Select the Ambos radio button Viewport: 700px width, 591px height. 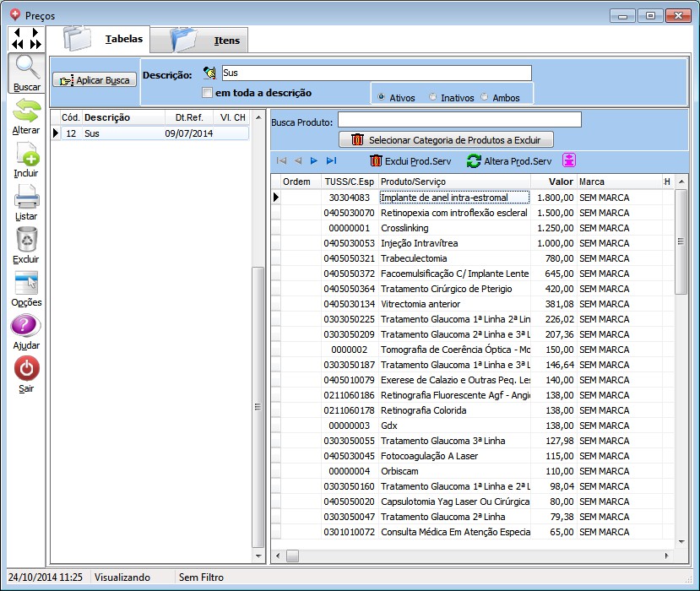tap(485, 98)
